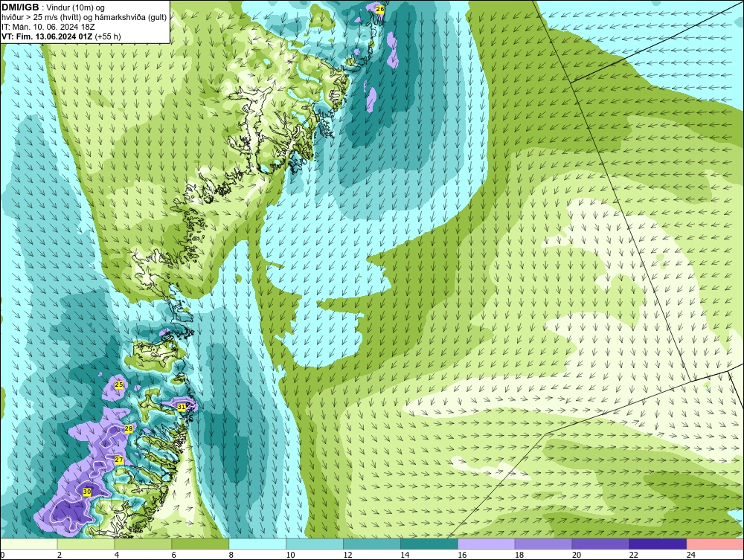This screenshot has height=560, width=744.
Task: Select the 16–18 m/s lavender swatch
Action: click(x=486, y=544)
